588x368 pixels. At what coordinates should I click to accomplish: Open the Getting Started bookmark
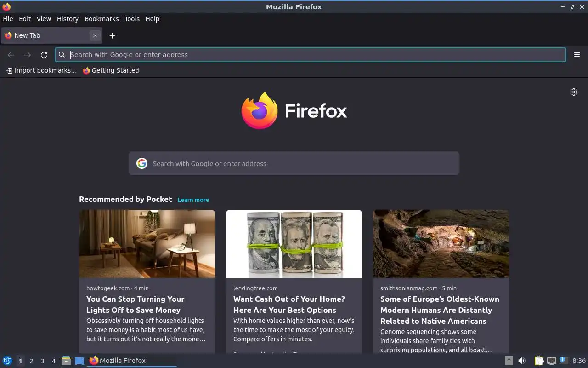[x=111, y=70]
